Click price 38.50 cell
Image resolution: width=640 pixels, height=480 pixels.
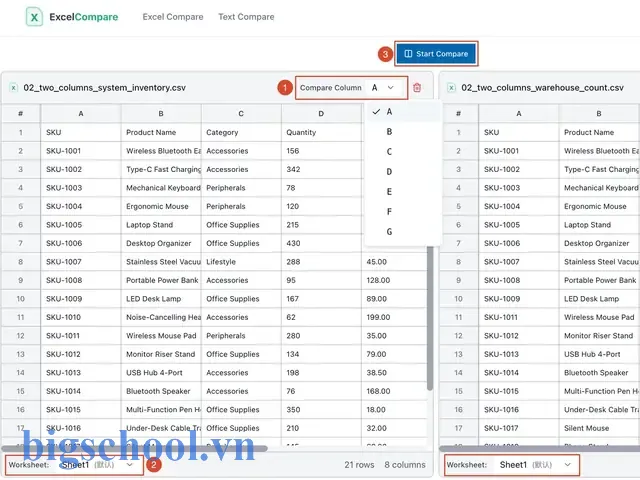394,373
